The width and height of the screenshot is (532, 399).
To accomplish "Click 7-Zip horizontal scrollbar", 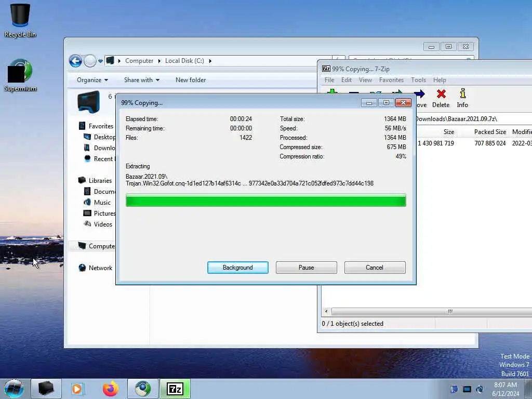I will pos(432,311).
